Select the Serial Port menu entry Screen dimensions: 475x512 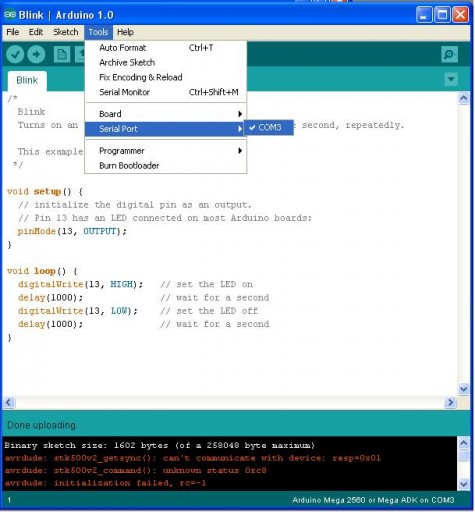tap(166, 129)
